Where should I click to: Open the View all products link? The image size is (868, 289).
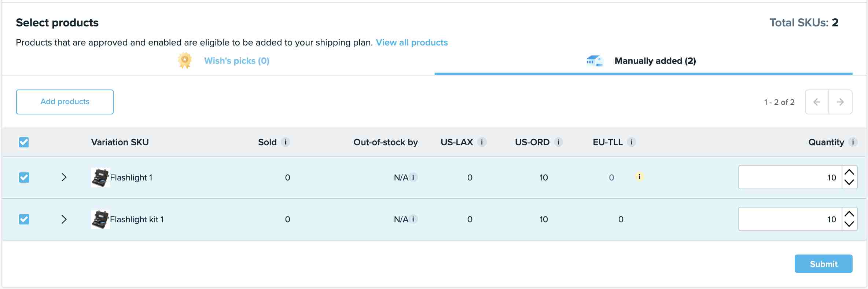point(412,43)
